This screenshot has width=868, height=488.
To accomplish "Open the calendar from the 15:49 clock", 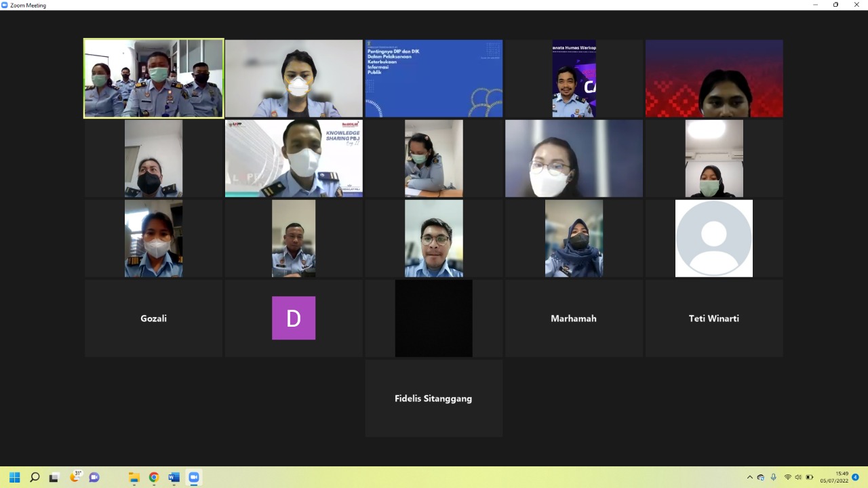I will [834, 477].
